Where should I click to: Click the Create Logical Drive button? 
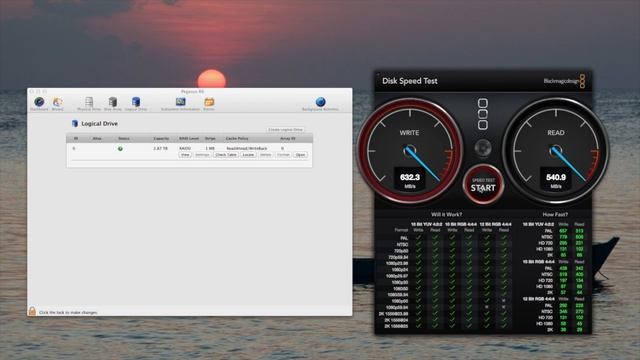coord(286,129)
